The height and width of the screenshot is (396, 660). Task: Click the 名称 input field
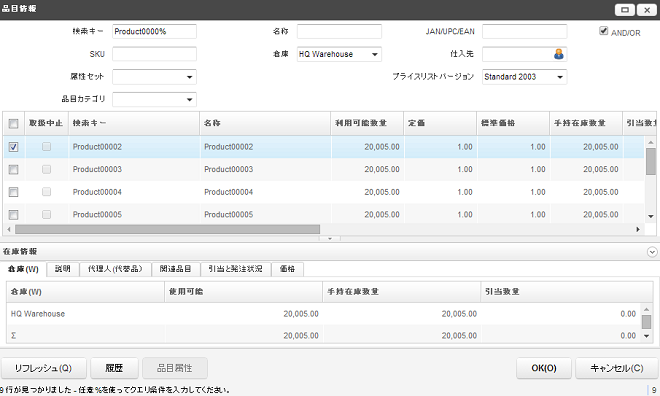pyautogui.click(x=339, y=32)
